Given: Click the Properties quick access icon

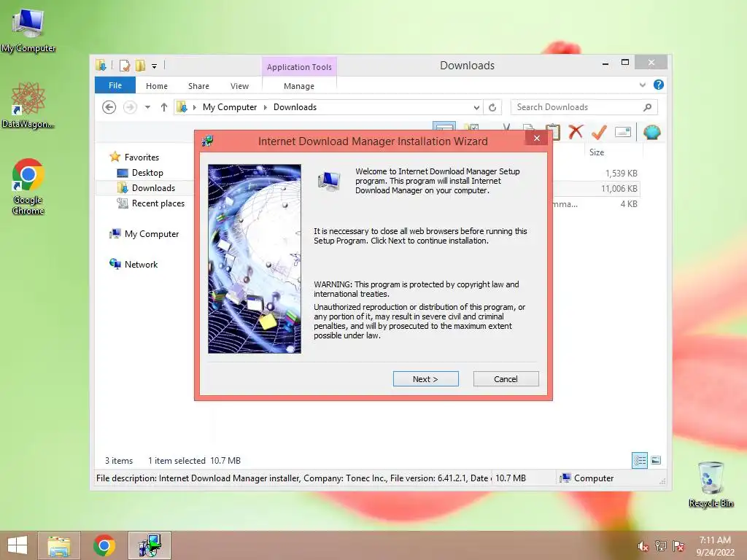Looking at the screenshot, I should [x=125, y=66].
